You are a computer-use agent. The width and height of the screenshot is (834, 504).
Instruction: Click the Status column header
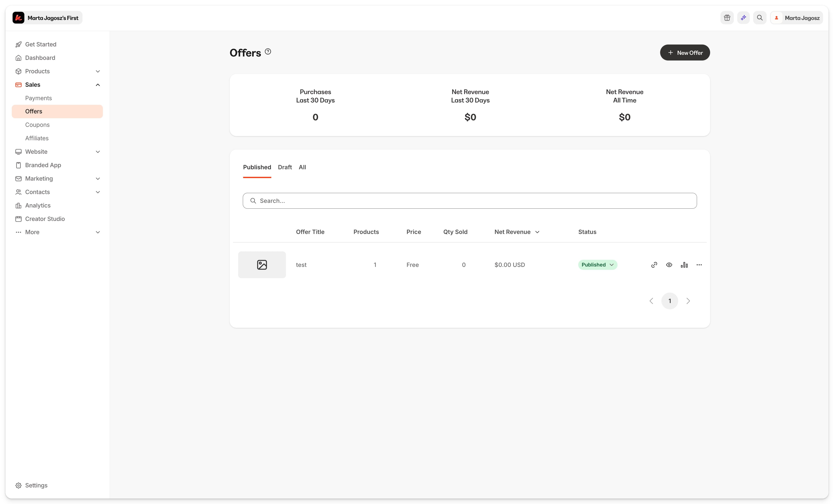coord(587,232)
